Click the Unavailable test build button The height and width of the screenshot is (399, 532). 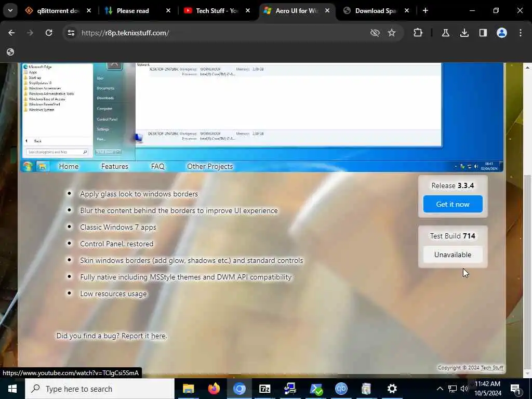coord(453,255)
